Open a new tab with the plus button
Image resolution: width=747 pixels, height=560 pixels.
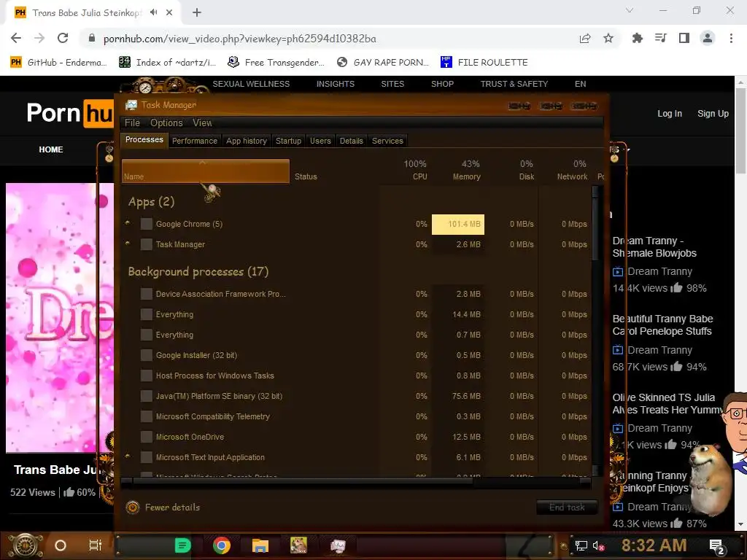click(197, 12)
